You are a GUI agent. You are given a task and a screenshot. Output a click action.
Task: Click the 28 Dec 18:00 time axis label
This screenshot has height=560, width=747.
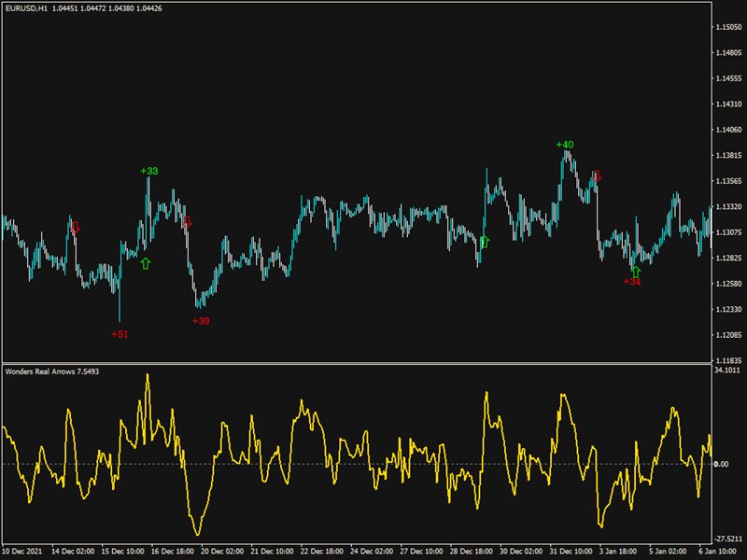pos(472,552)
